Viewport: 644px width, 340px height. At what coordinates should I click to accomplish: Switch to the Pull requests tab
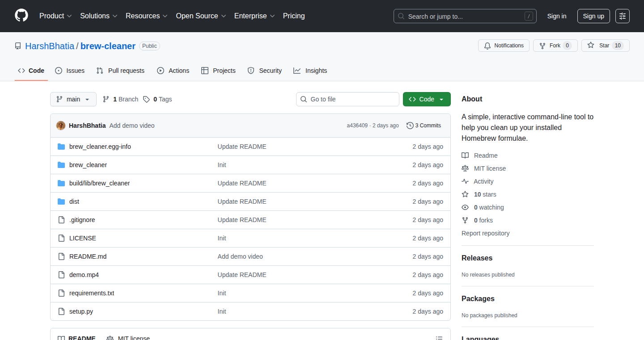pos(121,71)
